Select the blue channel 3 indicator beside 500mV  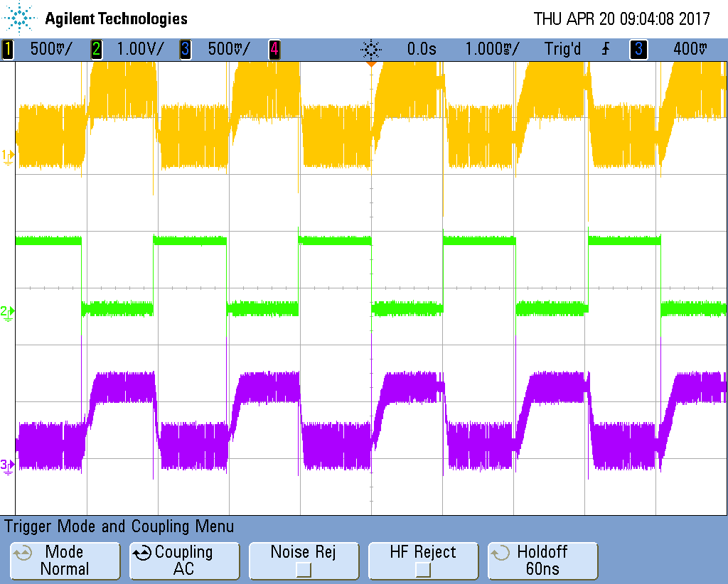pos(186,49)
